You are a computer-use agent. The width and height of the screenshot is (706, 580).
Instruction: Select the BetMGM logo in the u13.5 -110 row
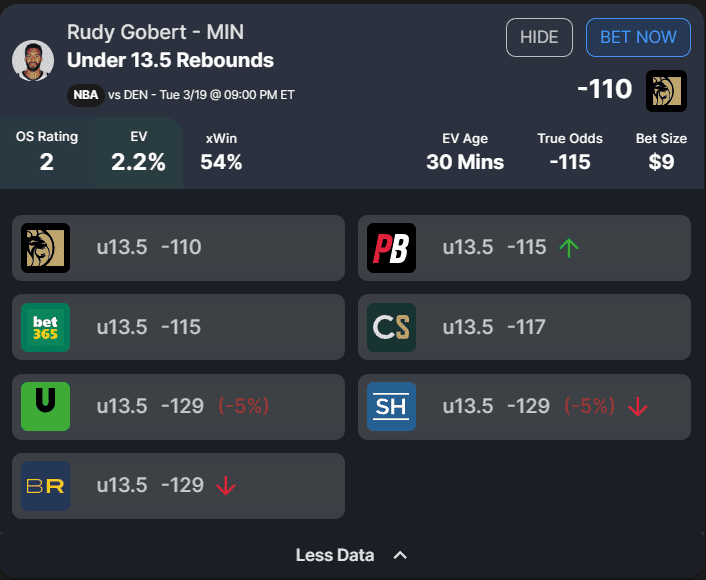[x=45, y=248]
